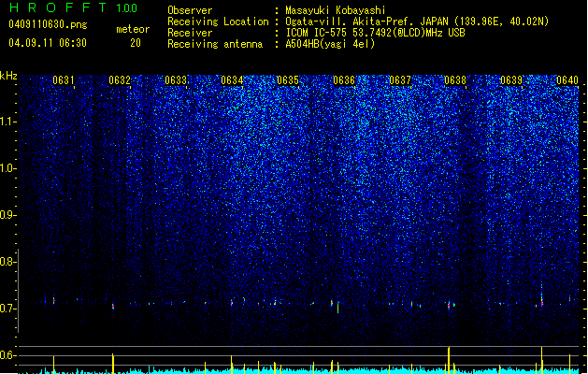Viewport: 588px width, 374px height.
Task: Click the 'Receiving antenna' label
Action: 215,44
